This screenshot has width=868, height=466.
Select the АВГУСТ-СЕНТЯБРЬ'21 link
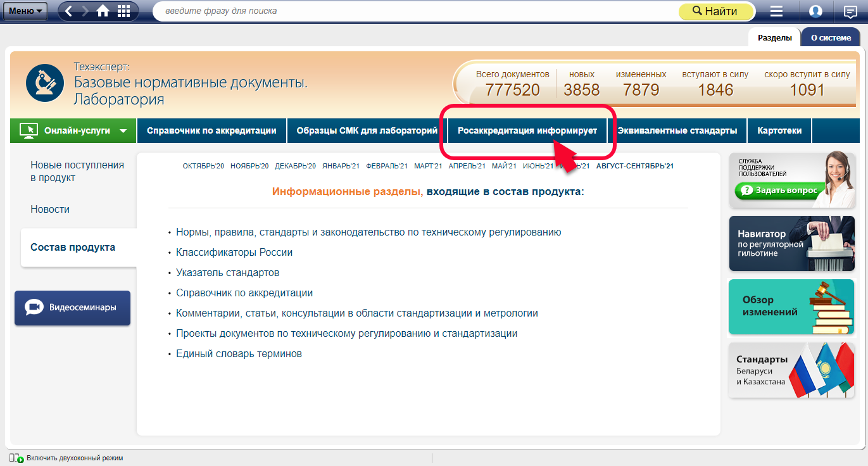pyautogui.click(x=635, y=166)
